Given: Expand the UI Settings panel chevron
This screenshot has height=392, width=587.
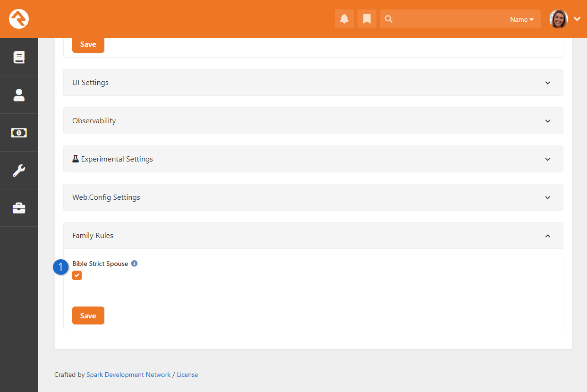Looking at the screenshot, I should pyautogui.click(x=548, y=83).
